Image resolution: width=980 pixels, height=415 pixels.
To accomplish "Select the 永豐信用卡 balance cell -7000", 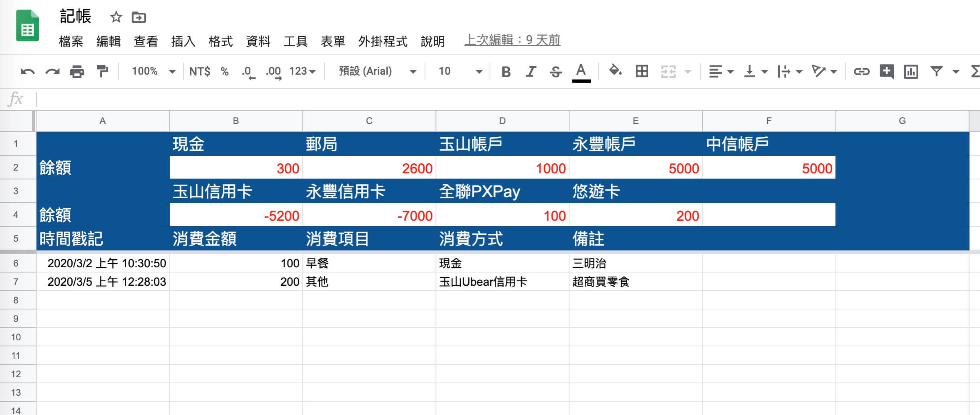I will coord(369,215).
